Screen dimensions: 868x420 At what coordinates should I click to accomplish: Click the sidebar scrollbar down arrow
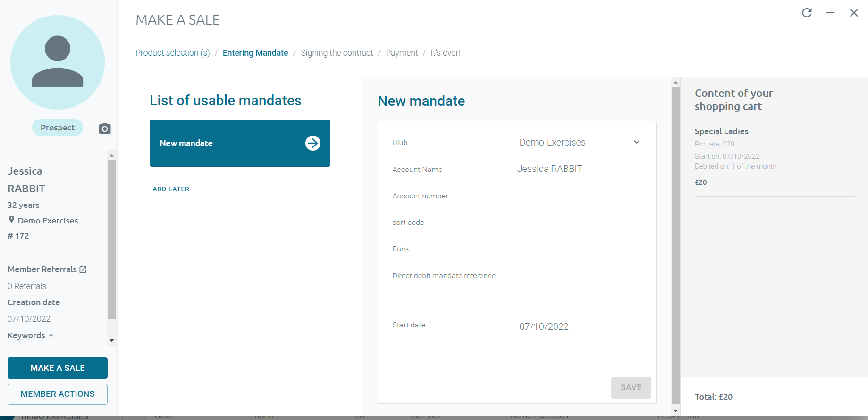pyautogui.click(x=111, y=340)
